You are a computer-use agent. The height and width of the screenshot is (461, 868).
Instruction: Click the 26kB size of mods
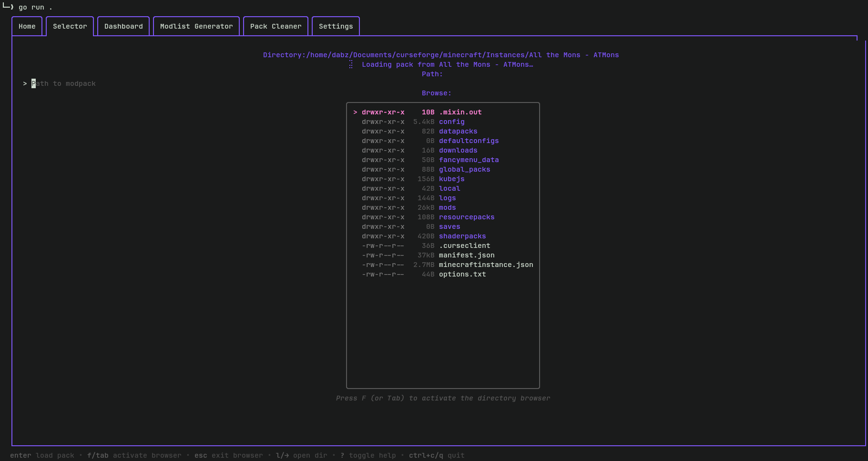coord(426,207)
